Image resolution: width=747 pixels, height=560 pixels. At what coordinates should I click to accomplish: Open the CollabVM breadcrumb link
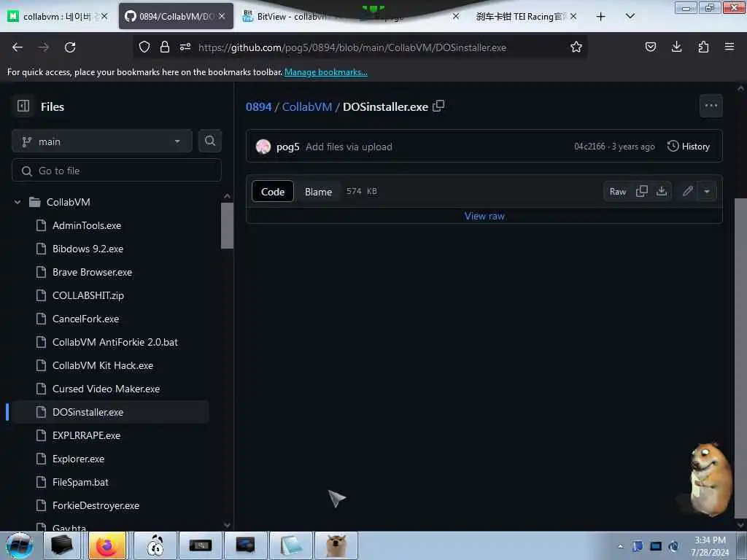[x=307, y=106]
